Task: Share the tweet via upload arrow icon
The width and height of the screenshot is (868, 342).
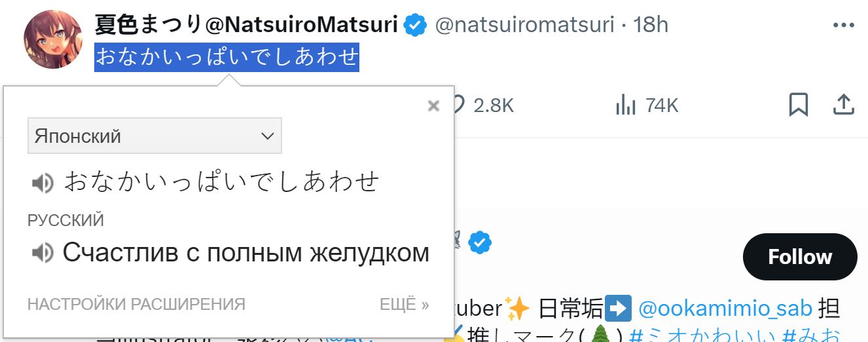Action: (x=844, y=104)
